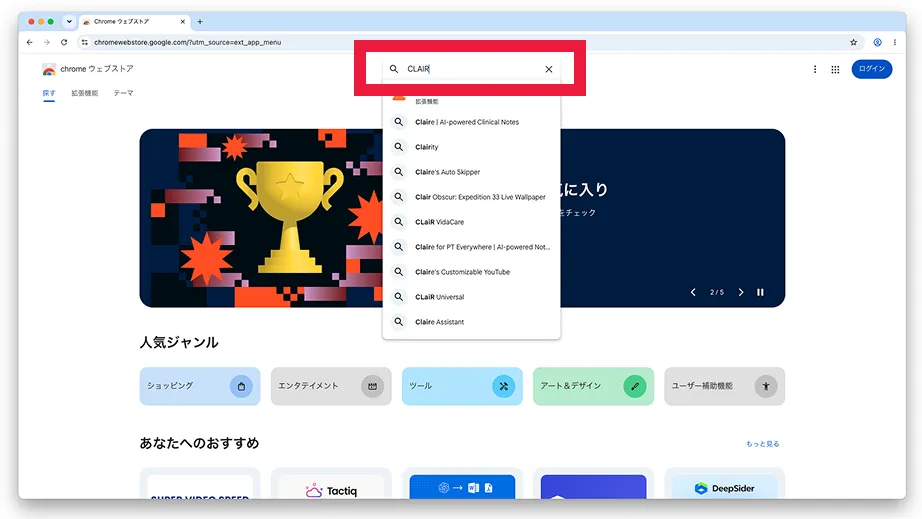This screenshot has height=519, width=922.
Task: Open the tab search dropdown arrow
Action: pos(69,22)
